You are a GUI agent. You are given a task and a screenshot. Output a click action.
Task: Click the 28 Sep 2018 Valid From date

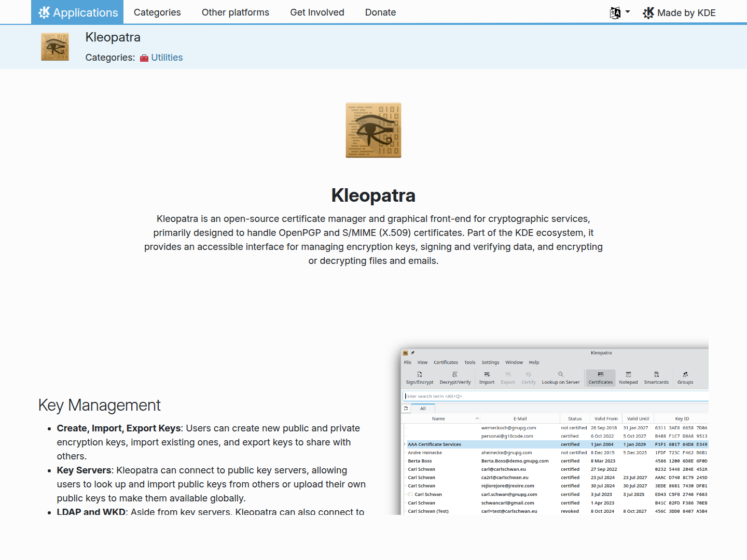click(604, 428)
